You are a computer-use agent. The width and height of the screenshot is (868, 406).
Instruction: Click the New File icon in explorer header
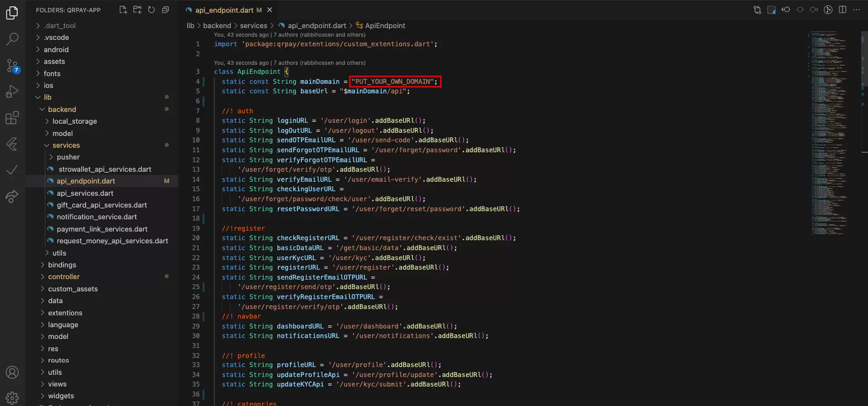(123, 10)
